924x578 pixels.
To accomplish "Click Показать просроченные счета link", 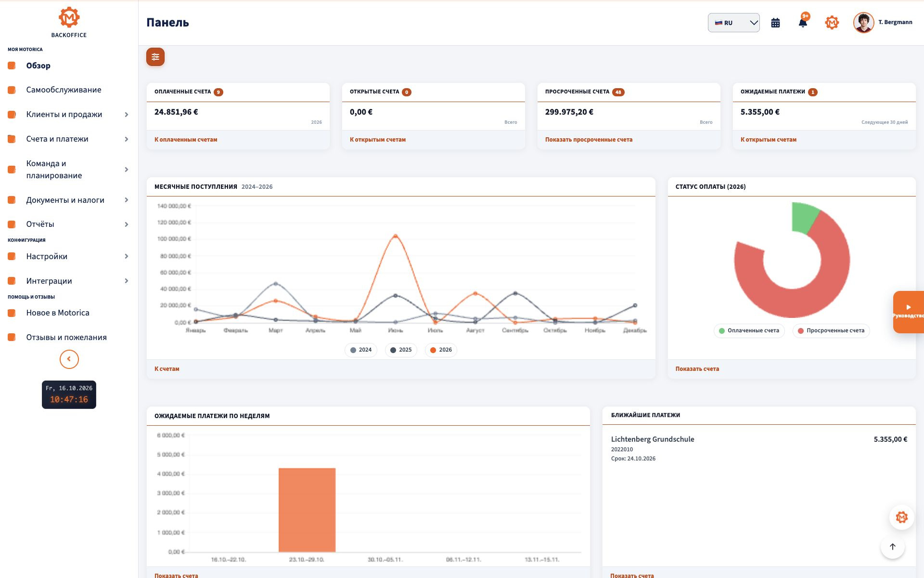I will (x=589, y=140).
